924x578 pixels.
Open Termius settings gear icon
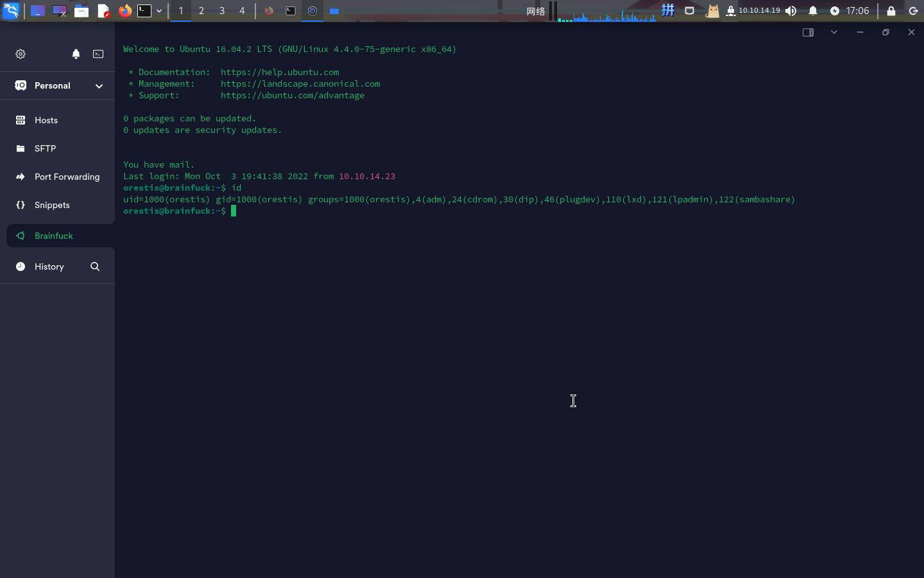(x=21, y=54)
